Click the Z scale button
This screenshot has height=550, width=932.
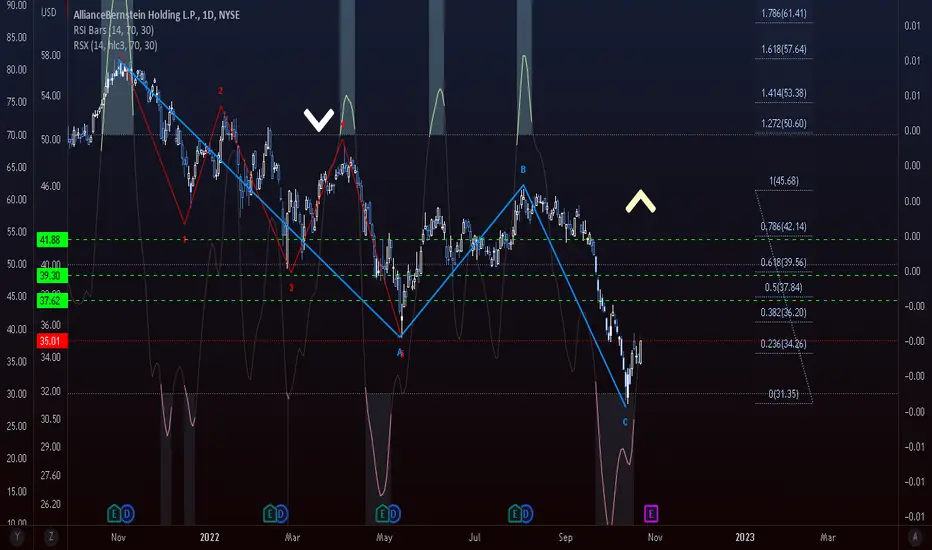point(51,537)
